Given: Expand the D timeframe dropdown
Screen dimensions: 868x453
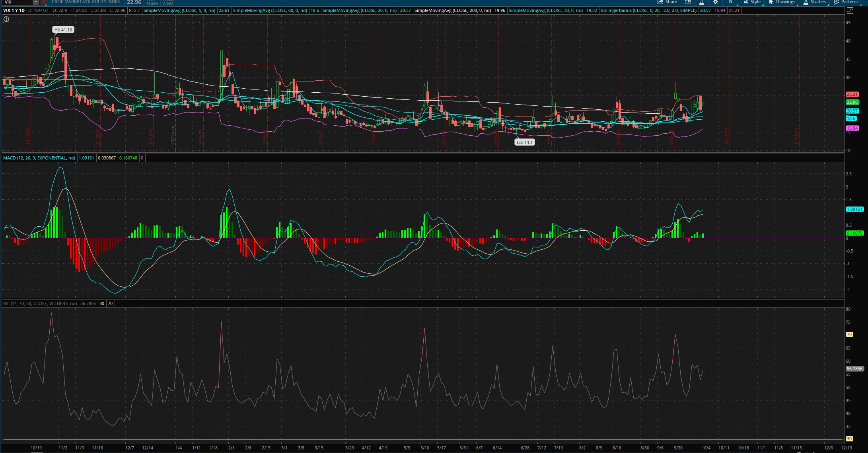Looking at the screenshot, I should [730, 2].
